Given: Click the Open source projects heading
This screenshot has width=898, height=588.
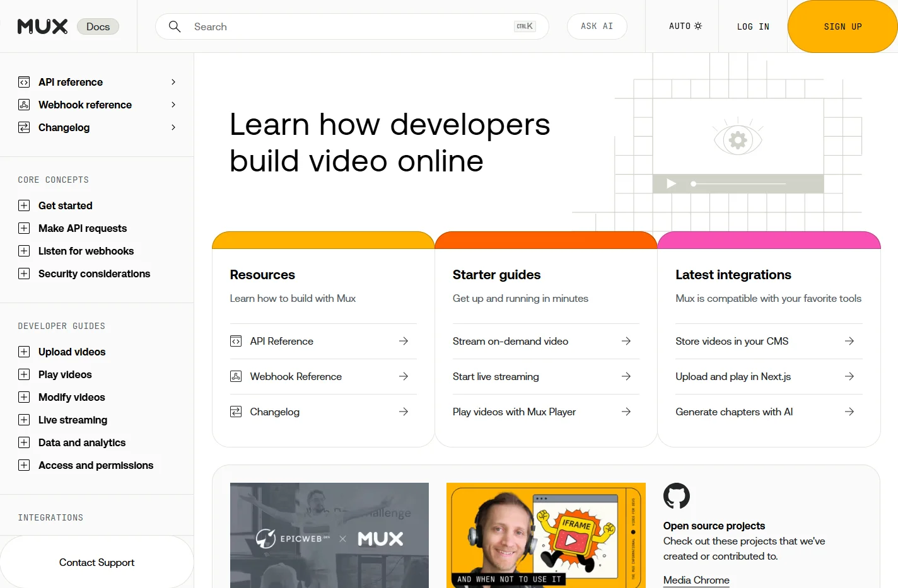Looking at the screenshot, I should point(714,526).
